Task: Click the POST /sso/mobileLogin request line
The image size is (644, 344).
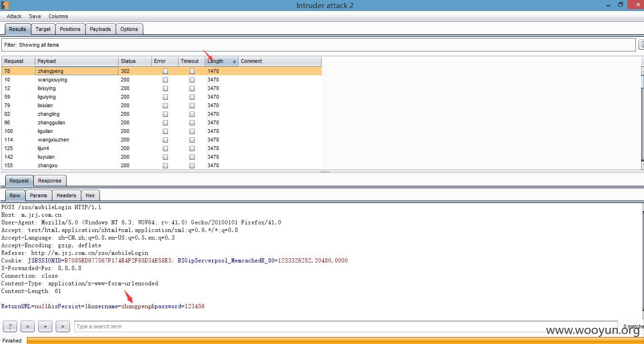Action: coord(51,207)
